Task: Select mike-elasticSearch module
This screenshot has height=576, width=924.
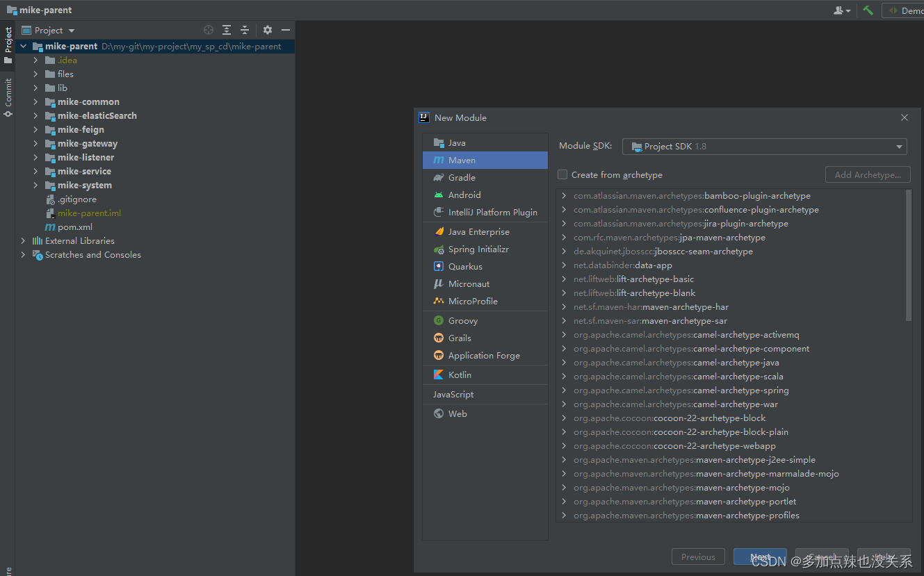Action: (97, 115)
